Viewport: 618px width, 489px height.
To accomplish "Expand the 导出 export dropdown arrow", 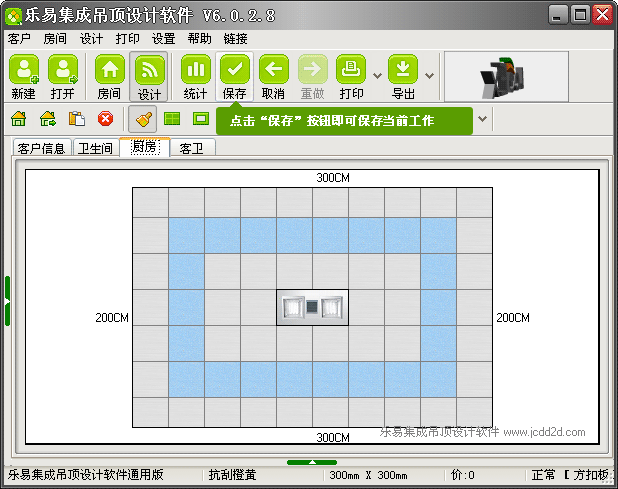I will pos(430,76).
